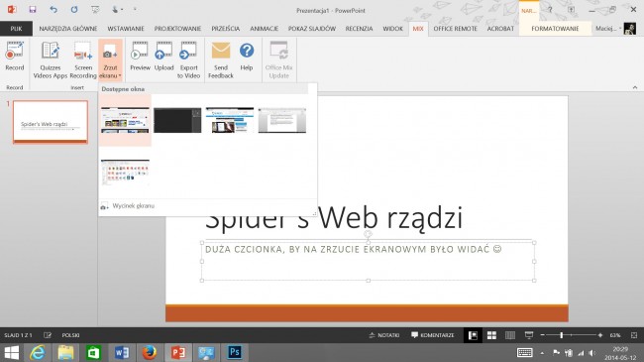This screenshot has width=644, height=362.
Task: Click the slide title Spider's Web rządzi
Action: (334, 218)
